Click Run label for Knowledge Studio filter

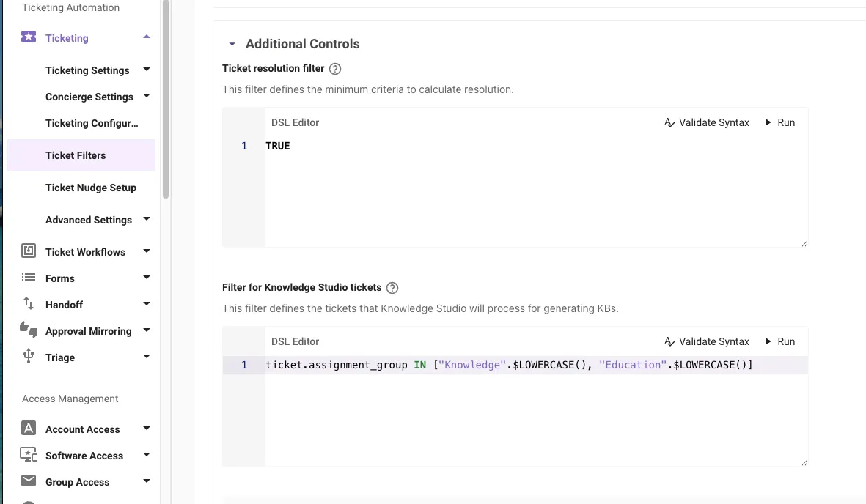click(786, 341)
